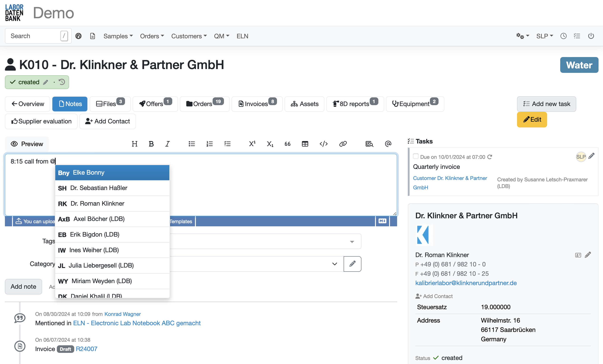The height and width of the screenshot is (364, 603).
Task: Open status history clock icon
Action: [62, 82]
